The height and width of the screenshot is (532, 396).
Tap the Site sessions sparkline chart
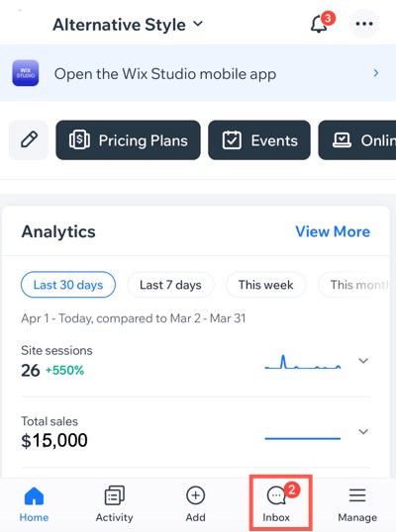point(303,362)
